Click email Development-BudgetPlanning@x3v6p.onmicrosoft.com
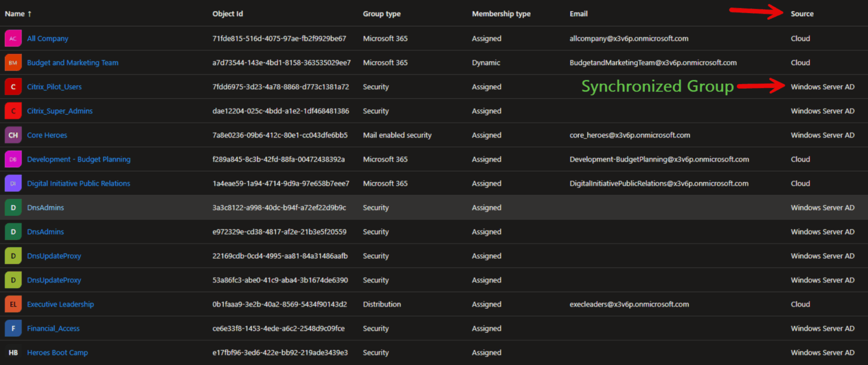Image resolution: width=868 pixels, height=365 pixels. 659,159
